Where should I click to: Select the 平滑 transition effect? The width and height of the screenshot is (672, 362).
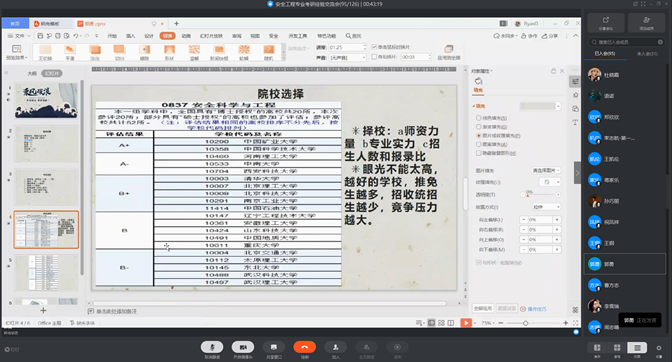pyautogui.click(x=70, y=51)
